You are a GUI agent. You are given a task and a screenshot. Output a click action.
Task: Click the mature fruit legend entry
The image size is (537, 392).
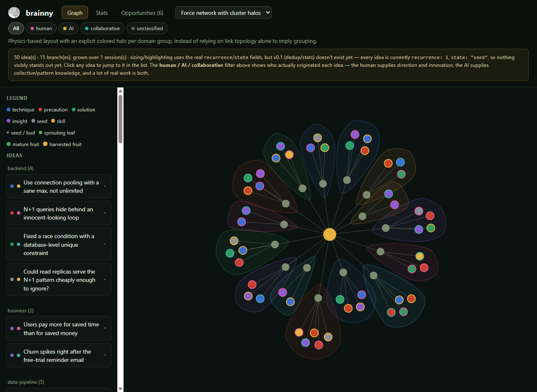pyautogui.click(x=23, y=144)
